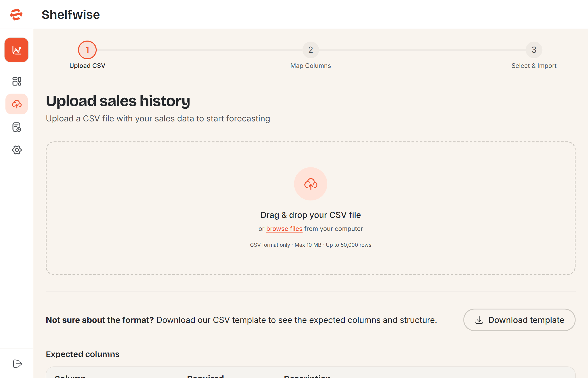Click the download arrow icon on the template button
Screen dimensions: 588x378
[x=479, y=320]
